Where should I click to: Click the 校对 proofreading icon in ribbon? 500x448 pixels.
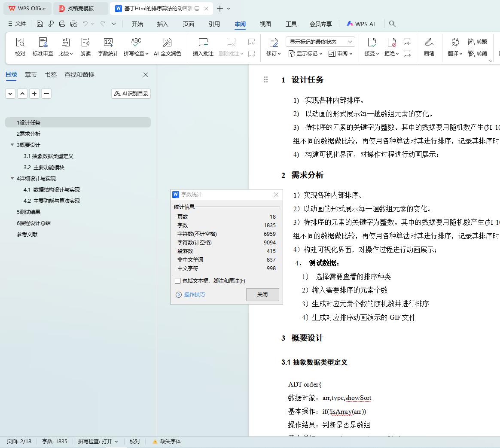20,46
